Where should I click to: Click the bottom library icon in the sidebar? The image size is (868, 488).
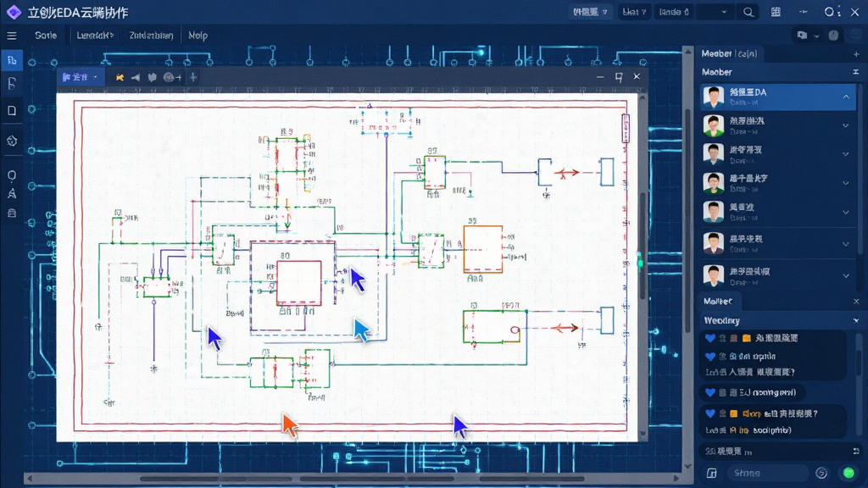tap(12, 213)
